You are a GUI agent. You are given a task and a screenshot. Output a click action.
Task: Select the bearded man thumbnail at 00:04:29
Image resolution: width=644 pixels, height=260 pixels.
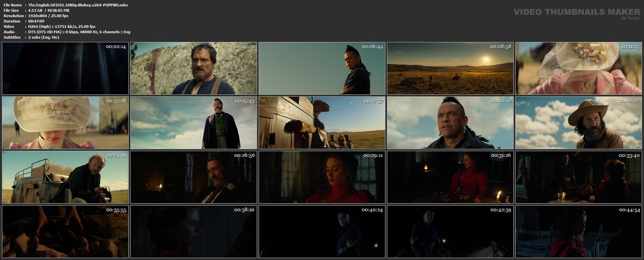[x=194, y=68]
